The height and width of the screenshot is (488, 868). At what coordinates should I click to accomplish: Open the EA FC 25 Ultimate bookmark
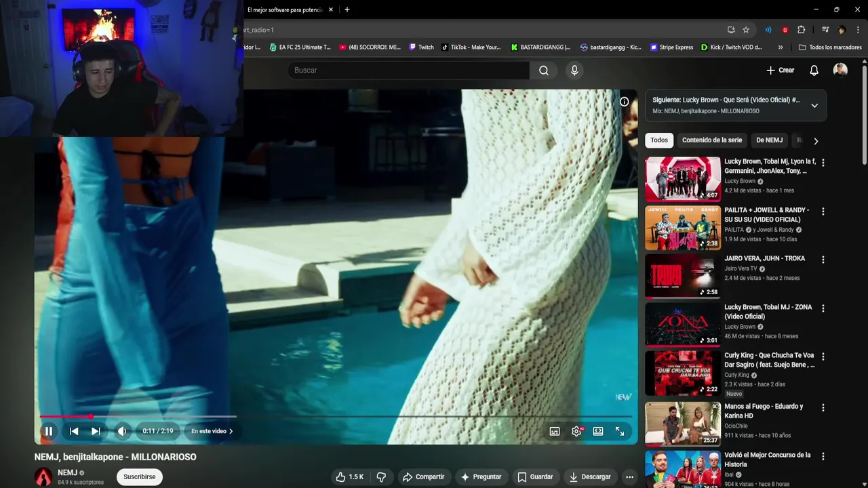(x=300, y=47)
